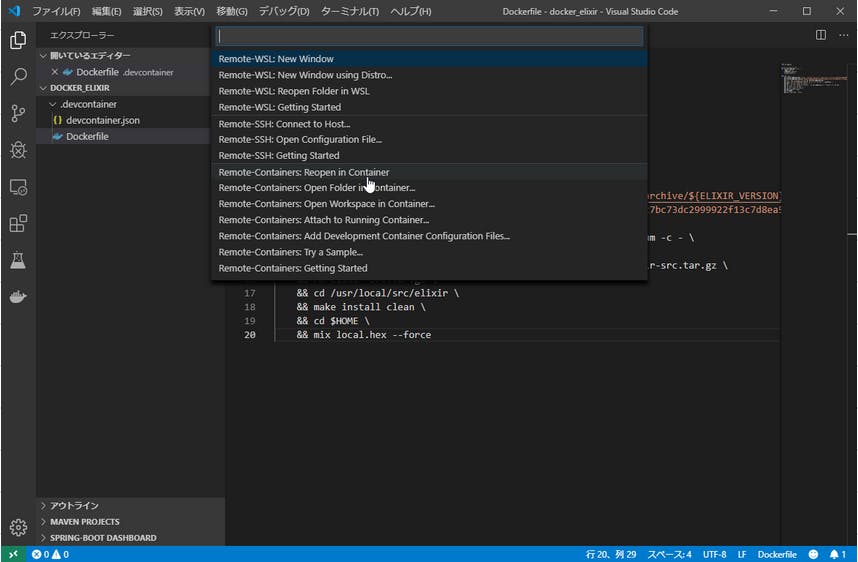Click the split editor icon
This screenshot has height=562, width=858.
click(821, 35)
